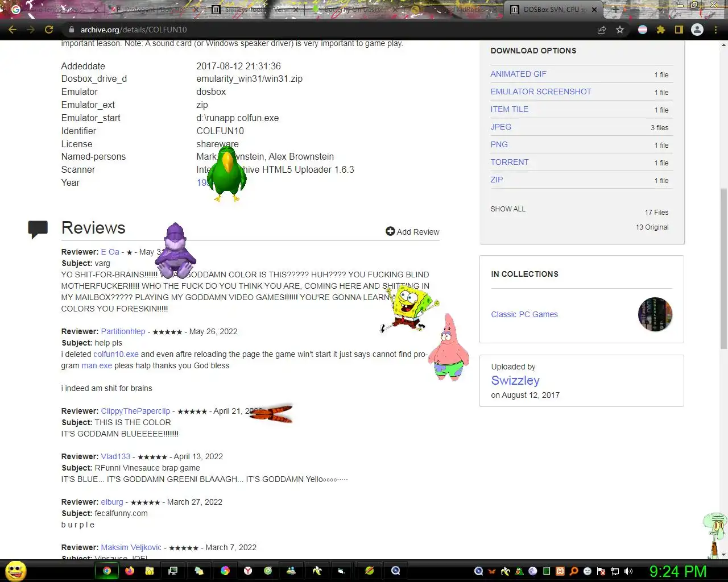The width and height of the screenshot is (728, 582).
Task: Switch to the KidRocket tab
Action: 454,10
